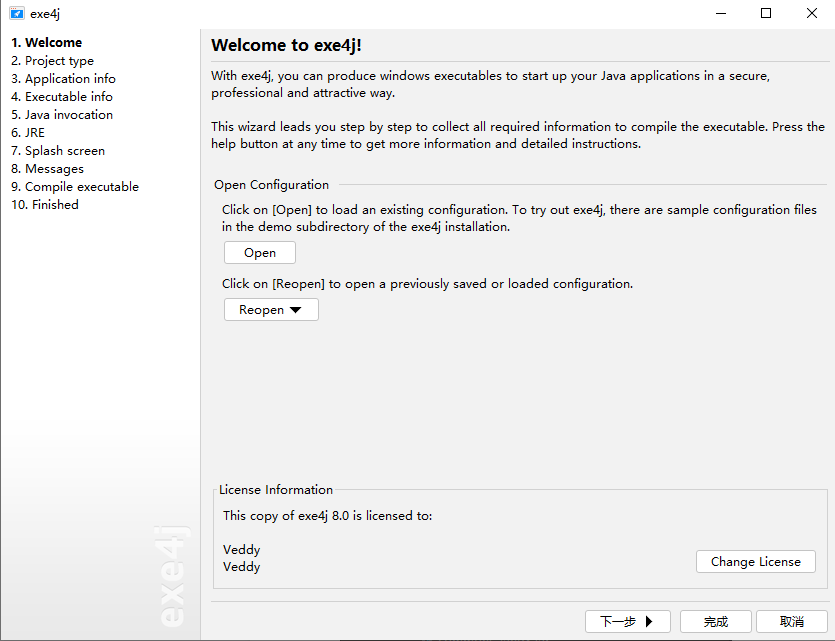Click the Change License button
The height and width of the screenshot is (641, 835).
click(x=756, y=562)
